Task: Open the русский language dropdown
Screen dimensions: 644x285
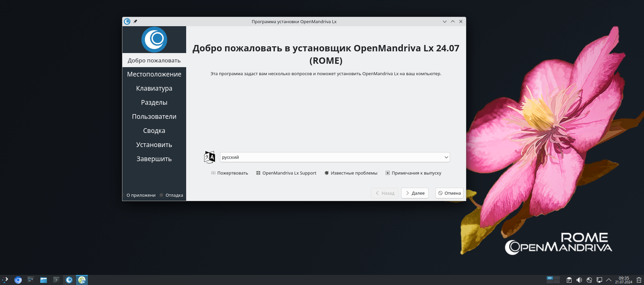Action: coord(335,157)
